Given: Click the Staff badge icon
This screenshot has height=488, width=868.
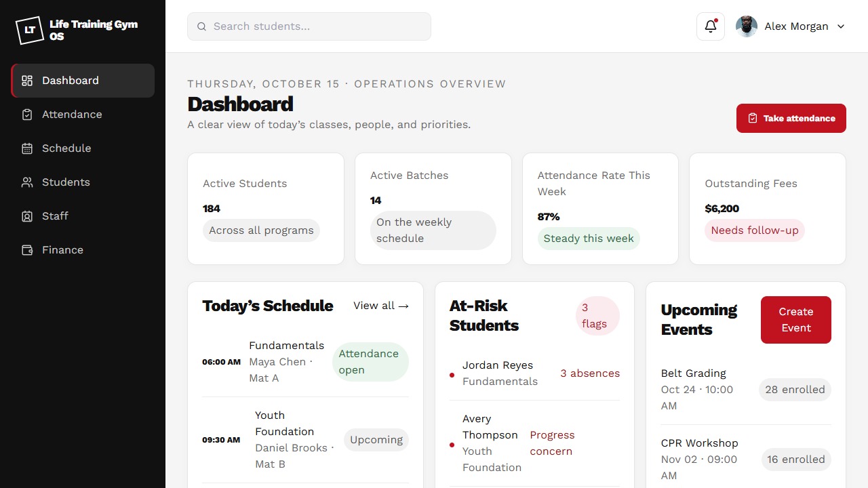Looking at the screenshot, I should [27, 216].
